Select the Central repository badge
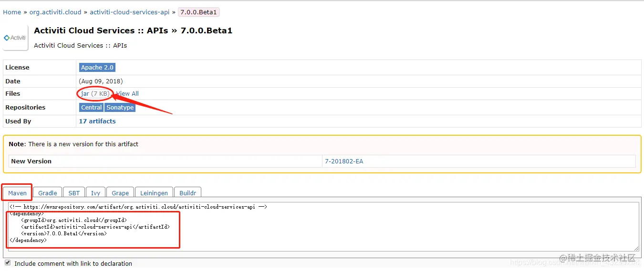Screen dimensions: 644x271 (91, 108)
